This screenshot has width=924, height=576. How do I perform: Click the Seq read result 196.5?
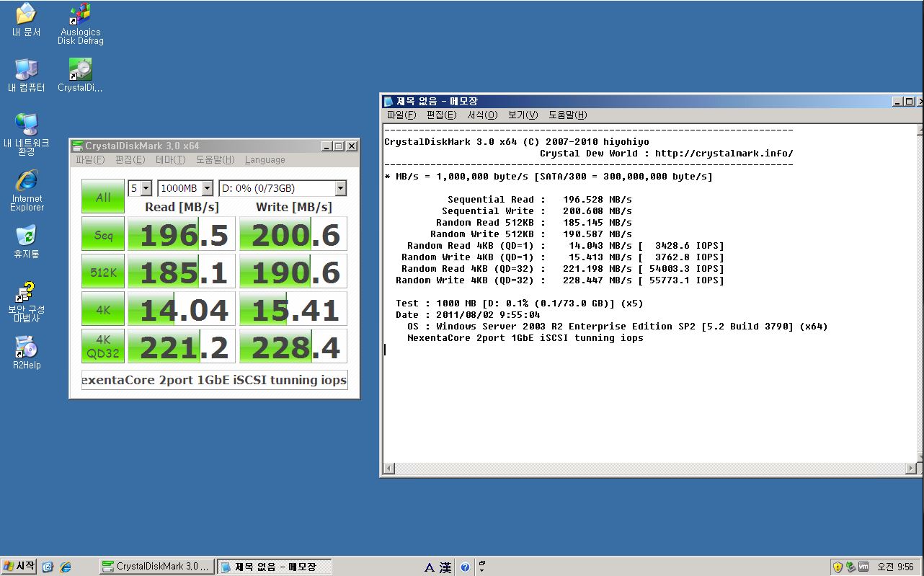coord(182,235)
